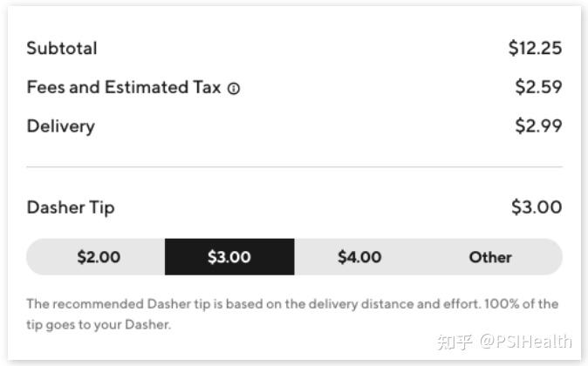
Task: Click the Dasher Tip heading
Action: tap(70, 207)
